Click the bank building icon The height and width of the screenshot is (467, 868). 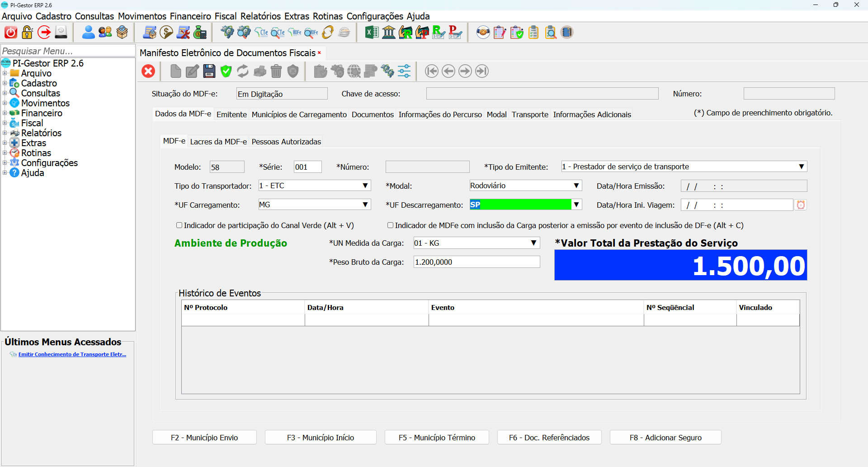pyautogui.click(x=389, y=33)
